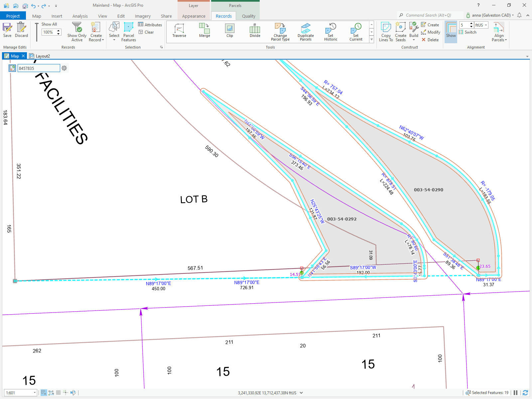The width and height of the screenshot is (532, 399).
Task: Pause map drawing
Action: [x=516, y=393]
